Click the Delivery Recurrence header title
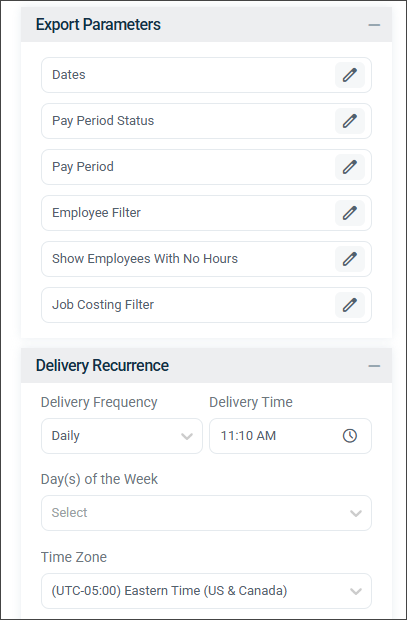 click(x=102, y=365)
